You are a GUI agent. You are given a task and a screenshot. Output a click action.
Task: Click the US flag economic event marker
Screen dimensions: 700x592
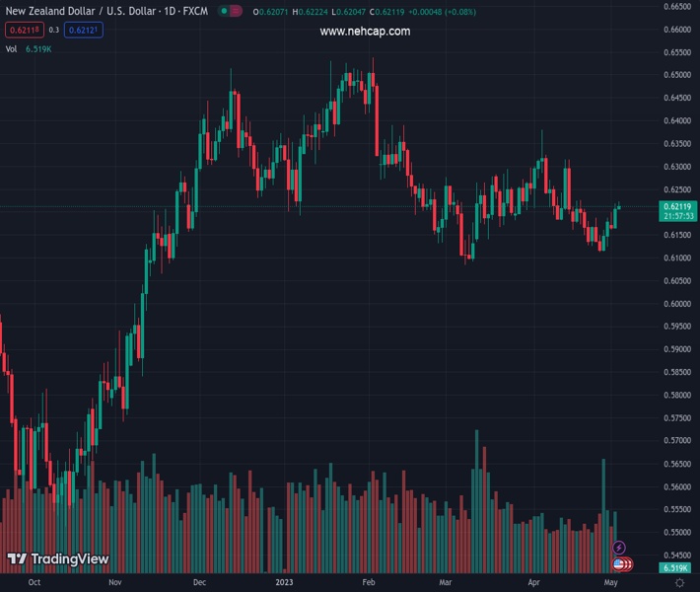pos(618,564)
